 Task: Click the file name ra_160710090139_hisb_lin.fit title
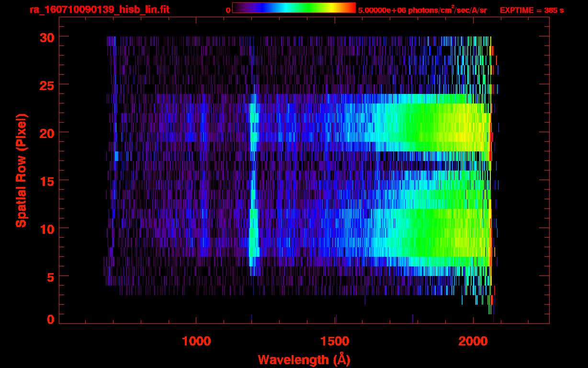point(99,10)
